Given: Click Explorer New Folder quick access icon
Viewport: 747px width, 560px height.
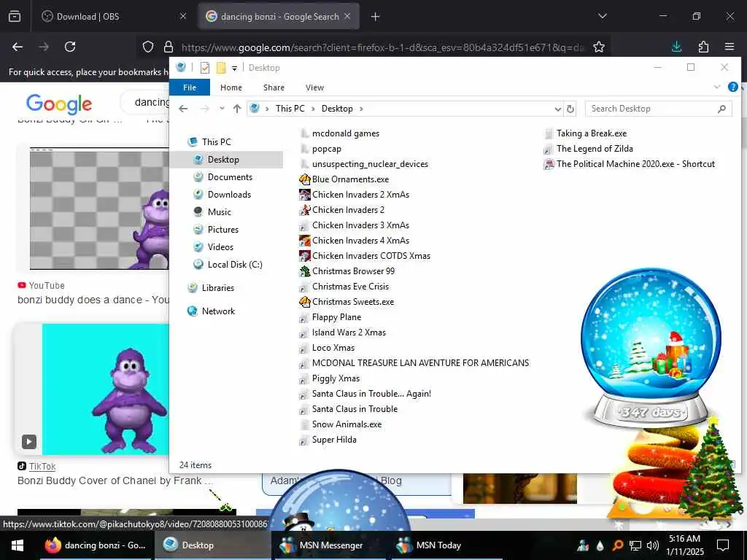Looking at the screenshot, I should [x=221, y=68].
